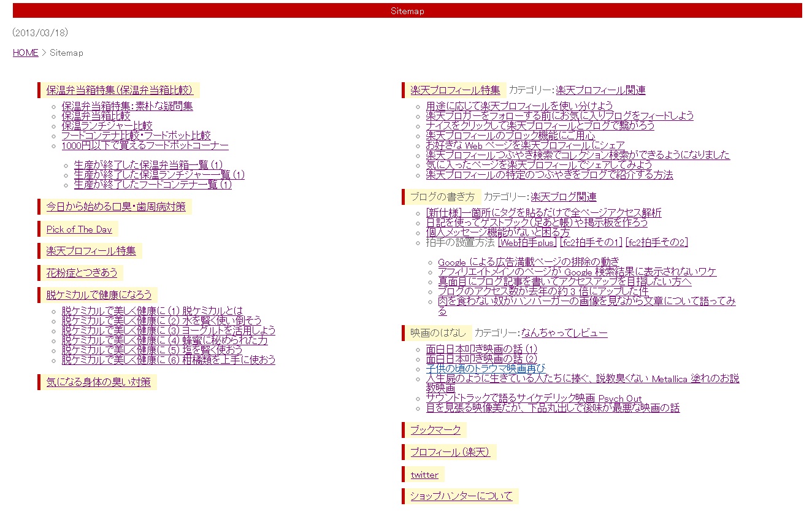Go to 今日から始める口臭・歯周病対策

(116, 207)
